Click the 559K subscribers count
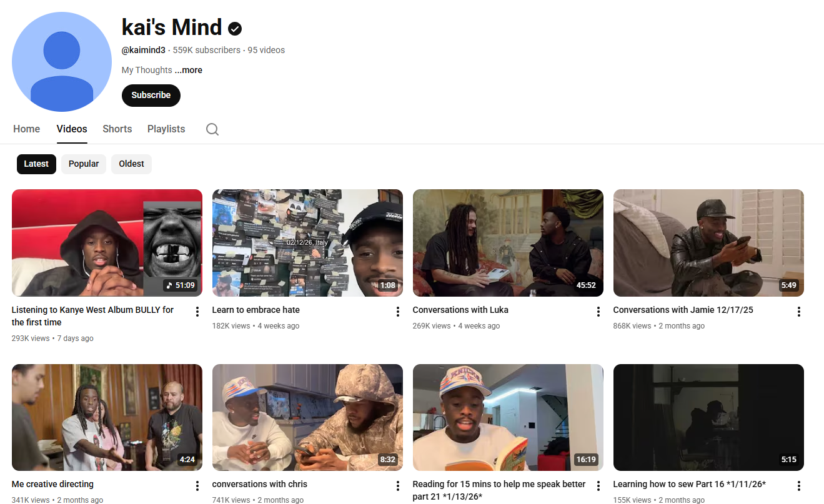This screenshot has width=824, height=504. pos(207,50)
